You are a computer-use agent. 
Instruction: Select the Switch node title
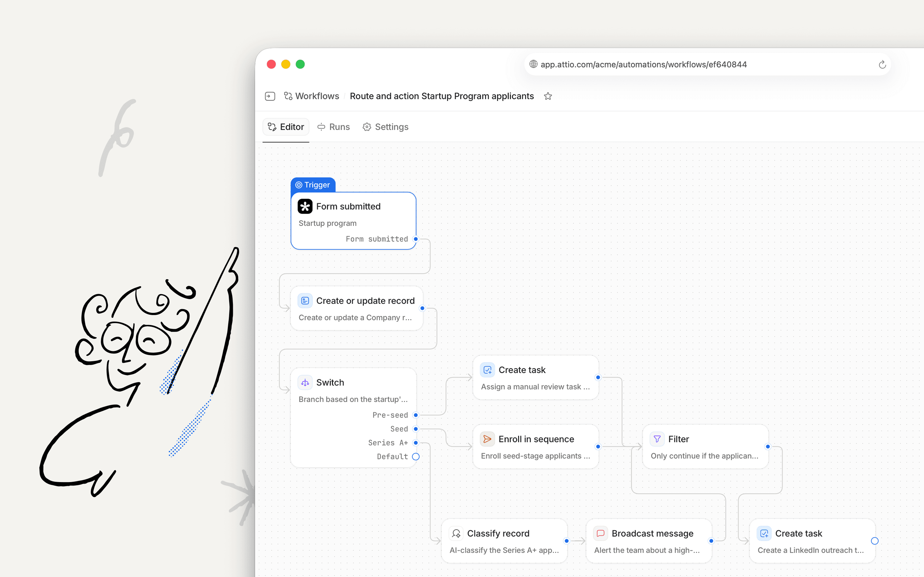(330, 382)
